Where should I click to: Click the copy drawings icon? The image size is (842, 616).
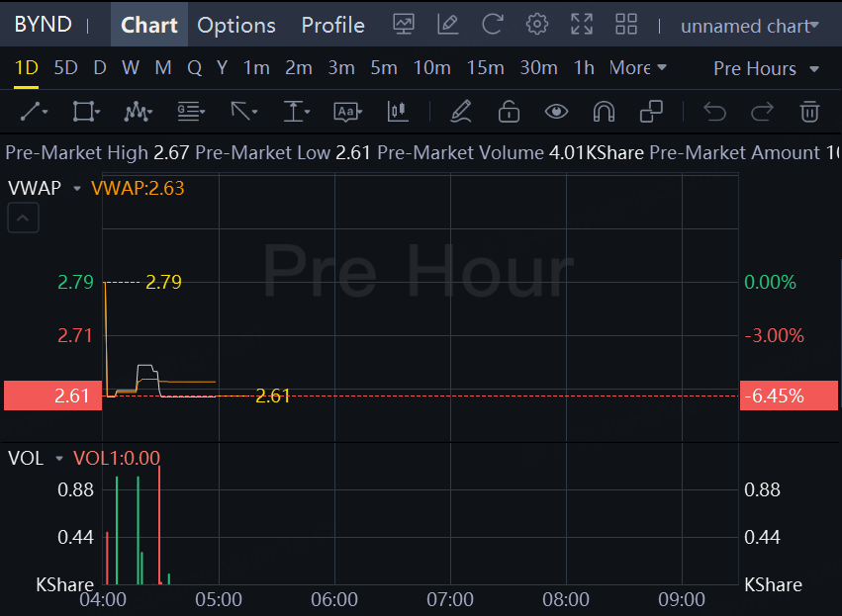point(651,112)
